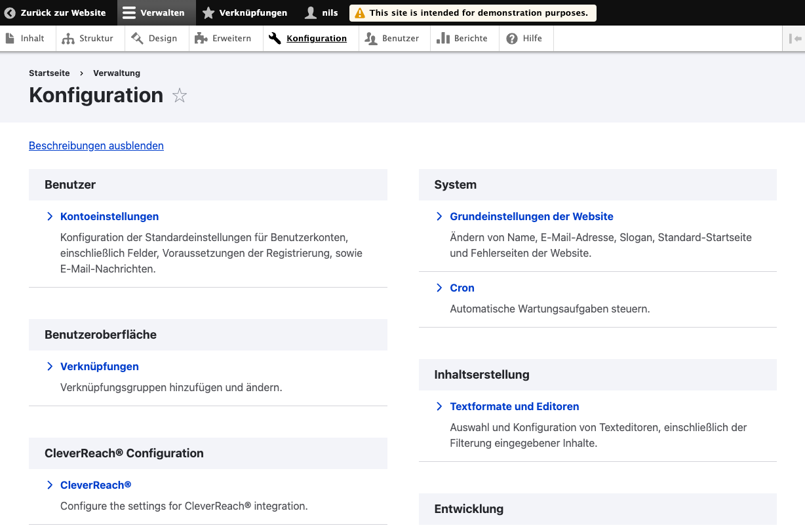Open the Verknüpfungen menu in top bar

[245, 12]
